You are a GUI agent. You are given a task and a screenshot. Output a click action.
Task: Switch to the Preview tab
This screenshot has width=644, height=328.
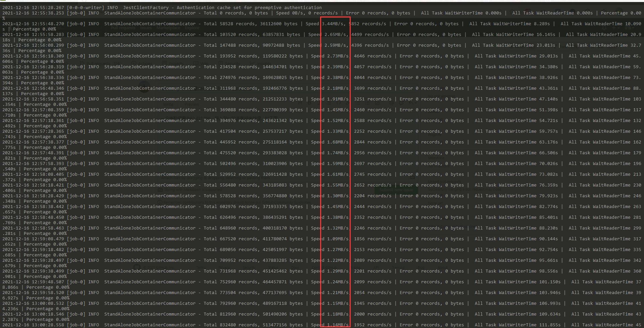pos(192,104)
